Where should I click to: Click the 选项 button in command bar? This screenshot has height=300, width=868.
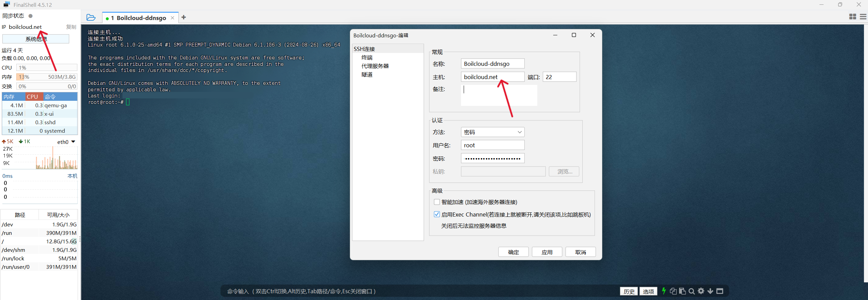click(648, 291)
